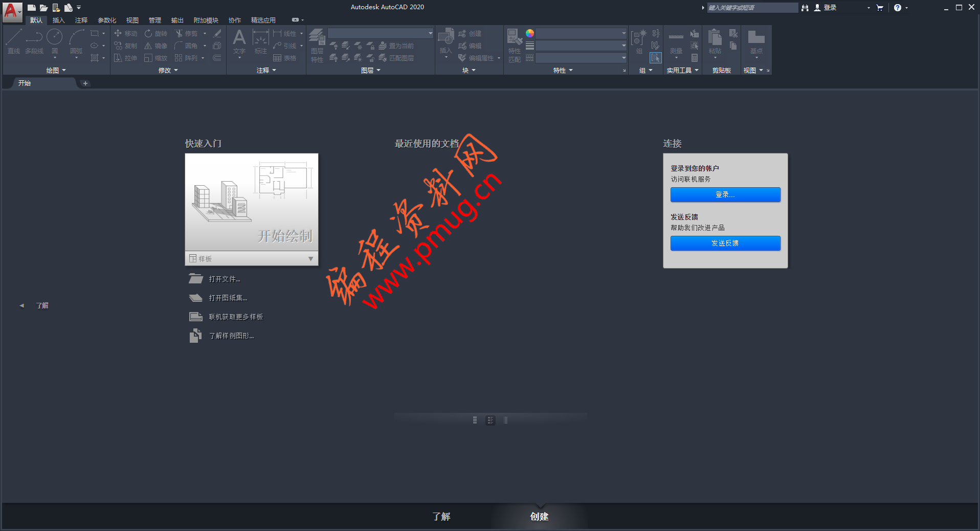Switch to the 注释 ribbon tab

coord(81,20)
